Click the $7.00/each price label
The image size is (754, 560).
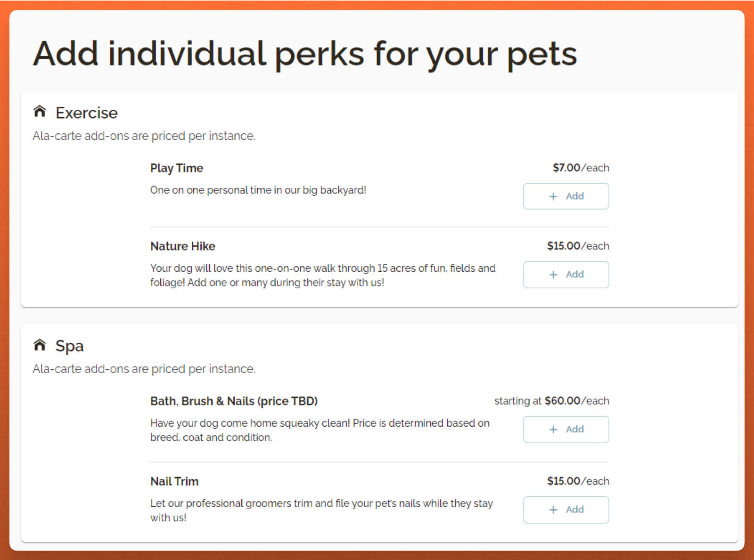(581, 168)
